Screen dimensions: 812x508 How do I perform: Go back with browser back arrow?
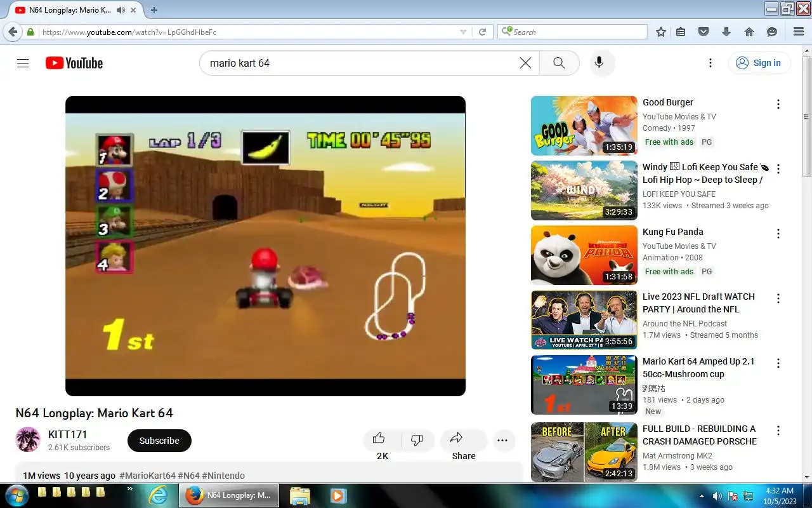click(x=13, y=32)
